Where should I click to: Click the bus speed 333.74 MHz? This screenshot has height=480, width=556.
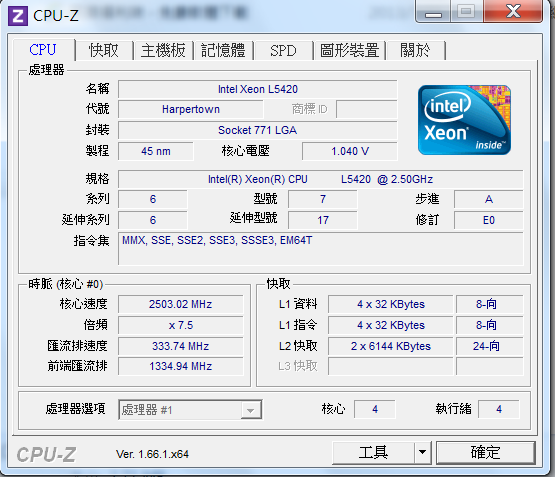[x=181, y=346]
